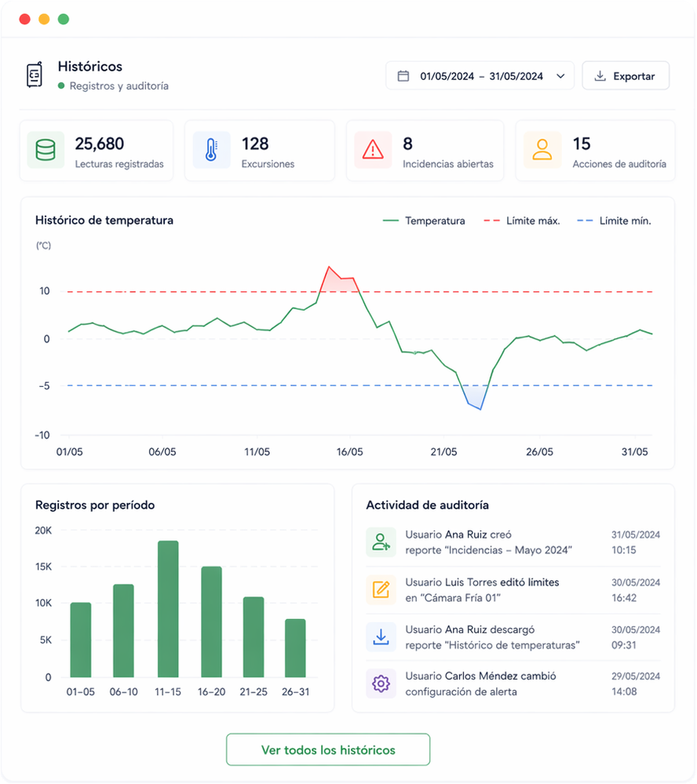697x784 pixels.
Task: Toggle the Temperatura series in chart legend
Action: (x=424, y=221)
